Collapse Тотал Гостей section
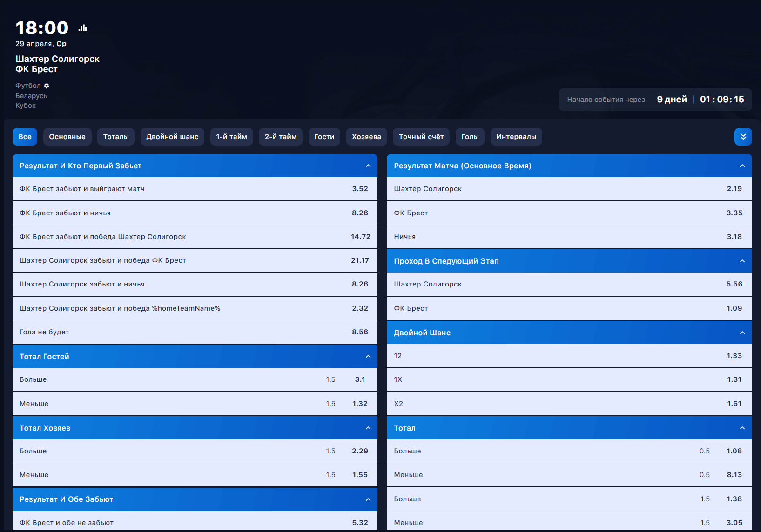This screenshot has width=761, height=532. [368, 356]
